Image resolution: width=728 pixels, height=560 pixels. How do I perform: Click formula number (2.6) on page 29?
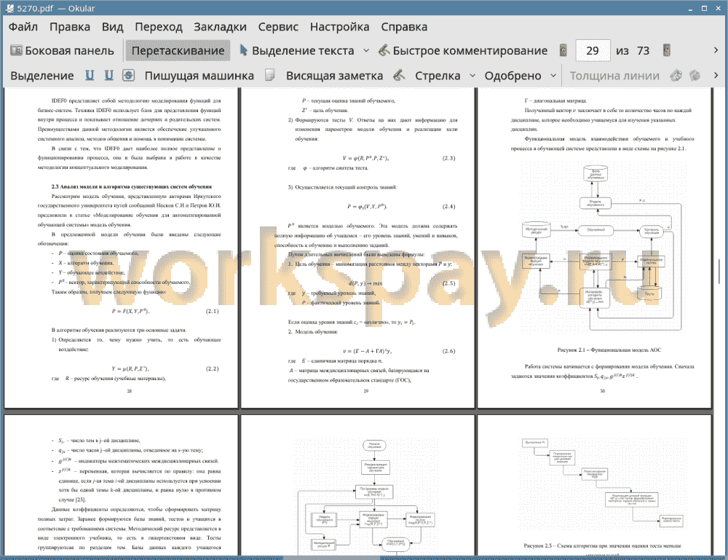449,351
